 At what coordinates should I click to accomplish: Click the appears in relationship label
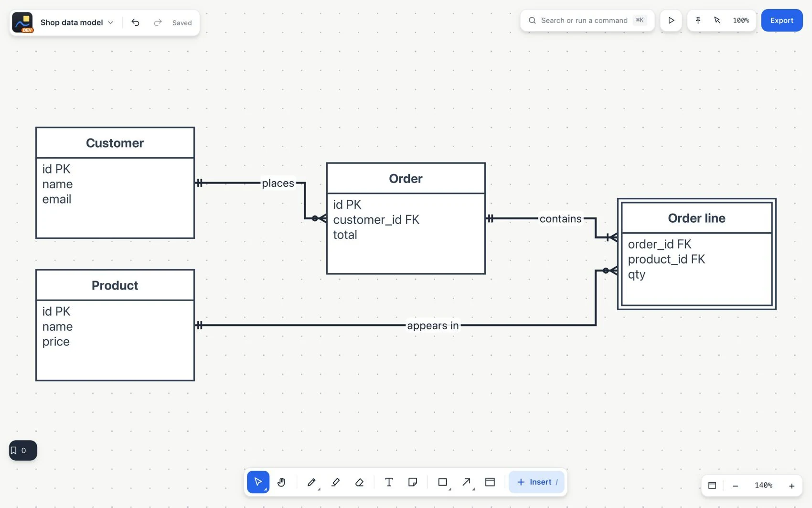pyautogui.click(x=433, y=326)
